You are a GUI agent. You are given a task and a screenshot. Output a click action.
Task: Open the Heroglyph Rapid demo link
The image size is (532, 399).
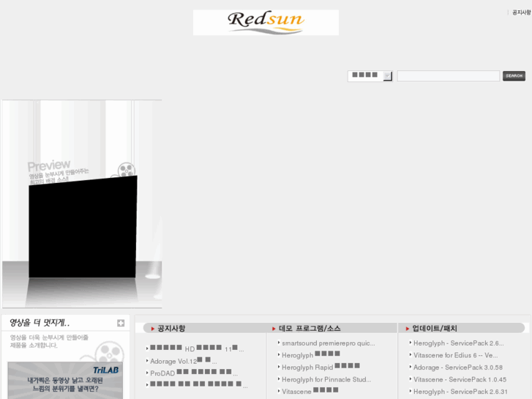(321, 367)
